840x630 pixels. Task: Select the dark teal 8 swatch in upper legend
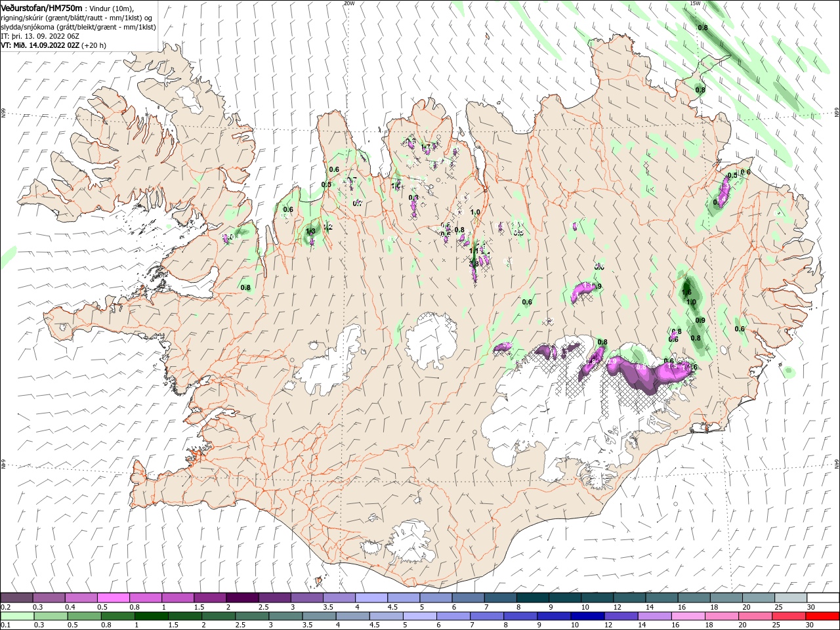click(532, 598)
